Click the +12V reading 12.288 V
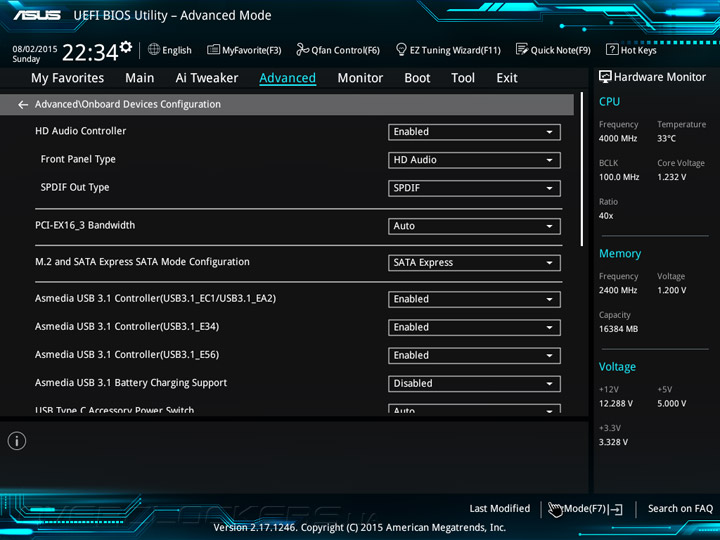 pos(615,403)
